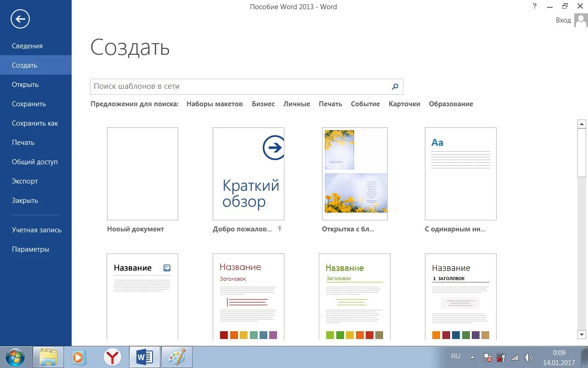The height and width of the screenshot is (368, 588).
Task: Open Windows Start menu orb
Action: click(x=16, y=357)
